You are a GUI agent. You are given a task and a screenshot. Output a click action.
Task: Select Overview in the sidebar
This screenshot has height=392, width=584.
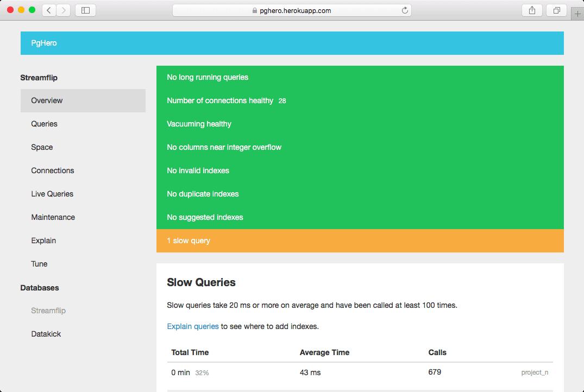point(47,100)
